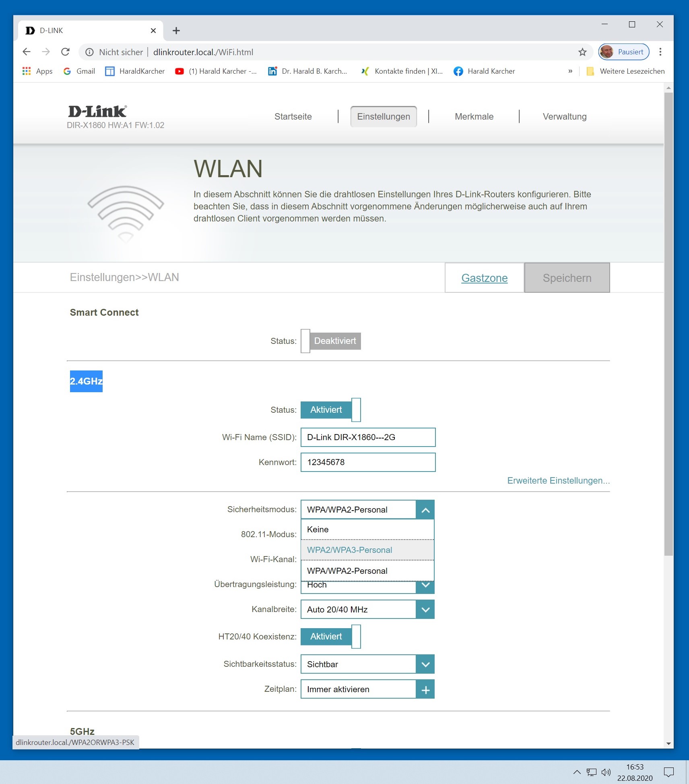Click the 2.4GHz section heading
Screen dimensions: 689x784
[86, 381]
